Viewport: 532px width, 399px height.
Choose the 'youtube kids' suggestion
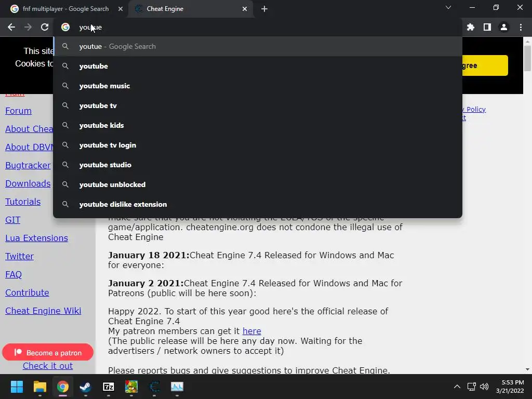pyautogui.click(x=258, y=125)
